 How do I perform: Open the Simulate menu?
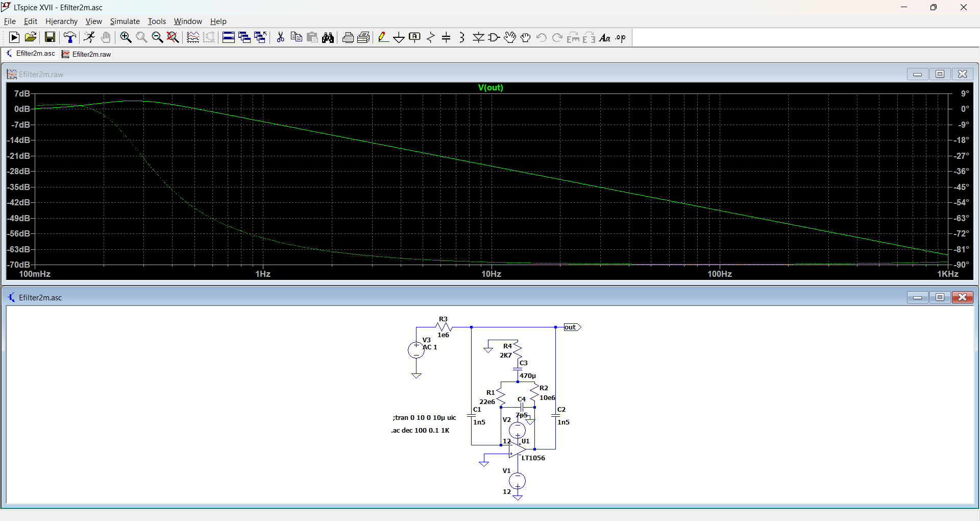pyautogui.click(x=125, y=21)
